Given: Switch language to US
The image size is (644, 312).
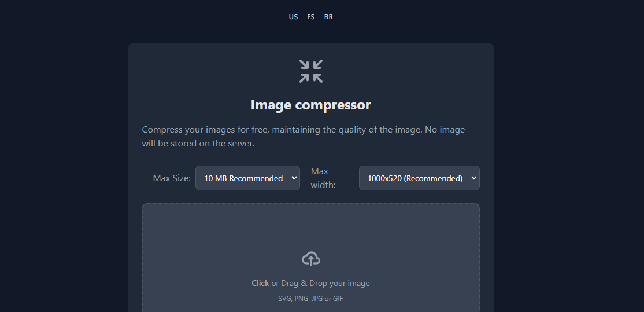Looking at the screenshot, I should tap(293, 17).
